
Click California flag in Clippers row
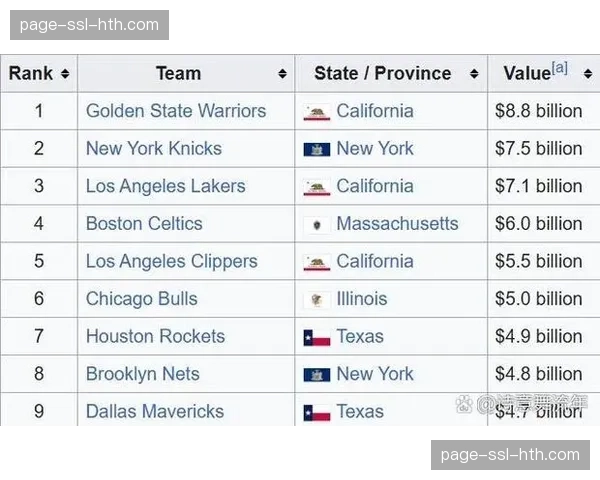317,262
